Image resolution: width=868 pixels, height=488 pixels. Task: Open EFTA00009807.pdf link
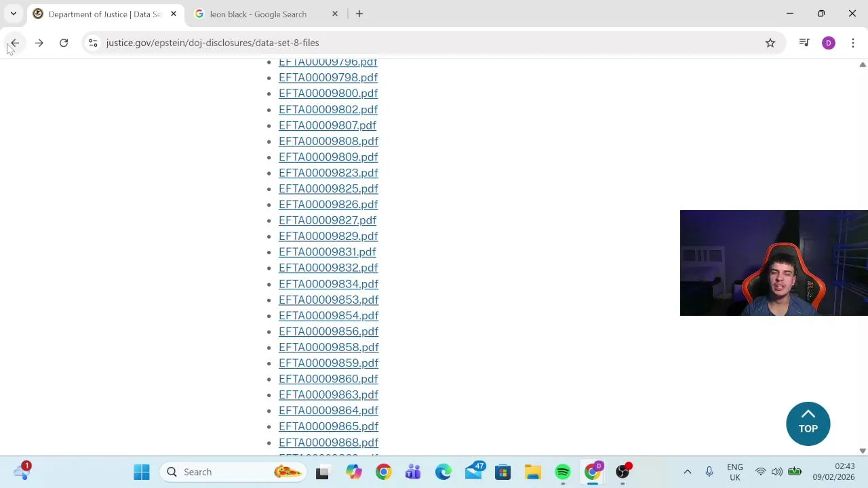pos(328,125)
